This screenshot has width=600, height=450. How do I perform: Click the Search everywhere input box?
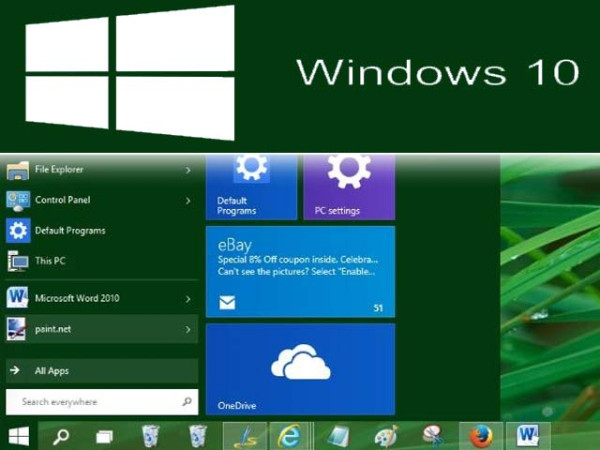(x=95, y=402)
